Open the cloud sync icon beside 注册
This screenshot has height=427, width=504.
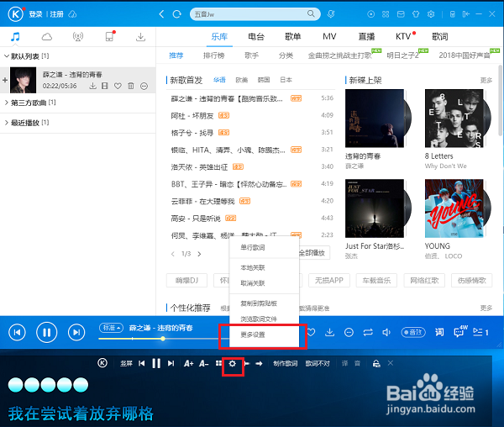[73, 14]
